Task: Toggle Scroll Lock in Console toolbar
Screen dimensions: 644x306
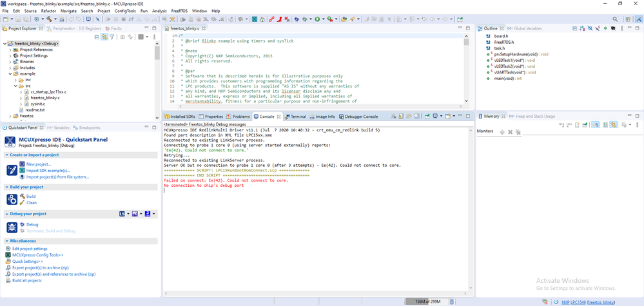Action: pyautogui.click(x=401, y=116)
